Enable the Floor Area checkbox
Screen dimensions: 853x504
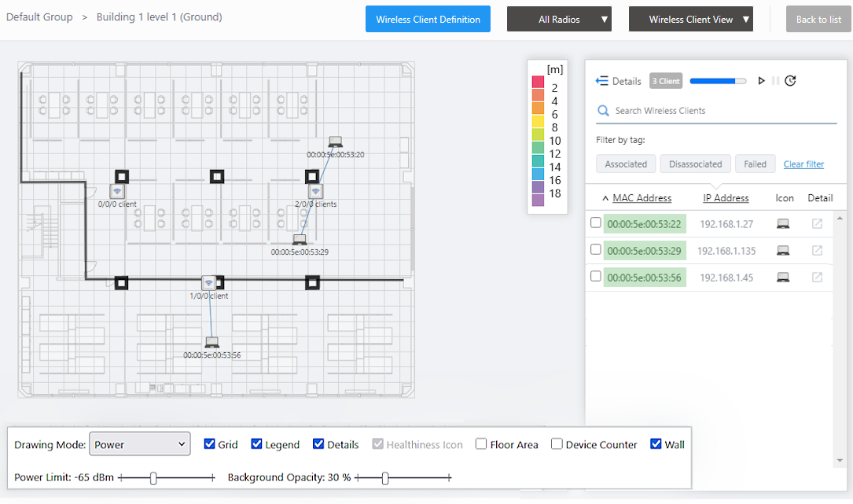point(481,444)
